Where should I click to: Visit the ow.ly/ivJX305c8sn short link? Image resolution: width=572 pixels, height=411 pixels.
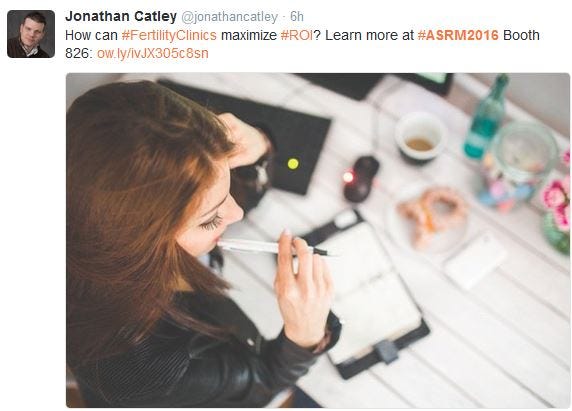(x=152, y=54)
